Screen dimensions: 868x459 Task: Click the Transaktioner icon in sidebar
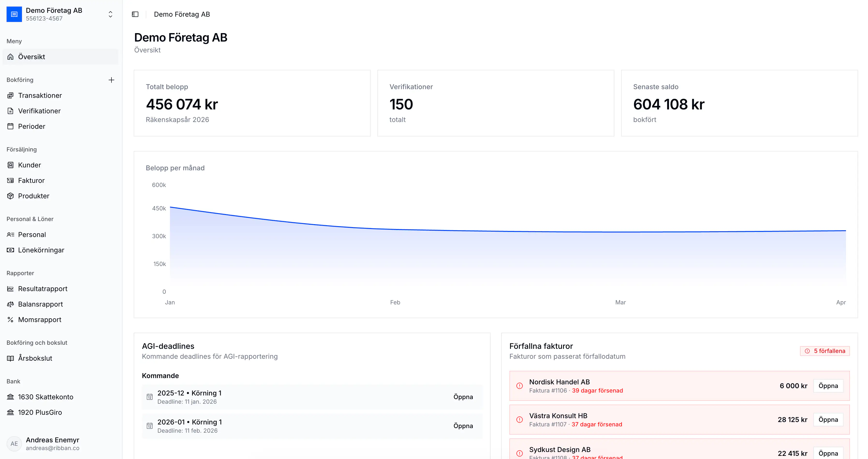10,95
